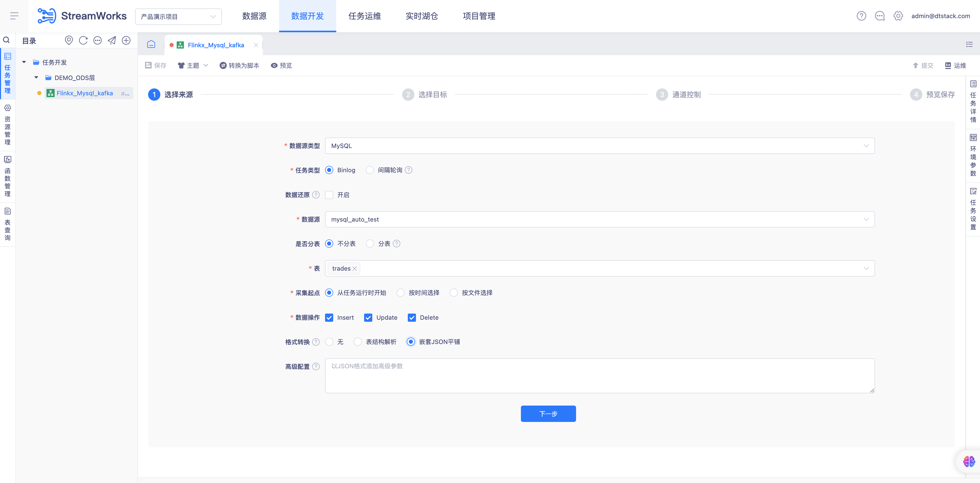Click into the 高级配置 JSON textarea
Screen dimensions: 980x483
click(600, 376)
